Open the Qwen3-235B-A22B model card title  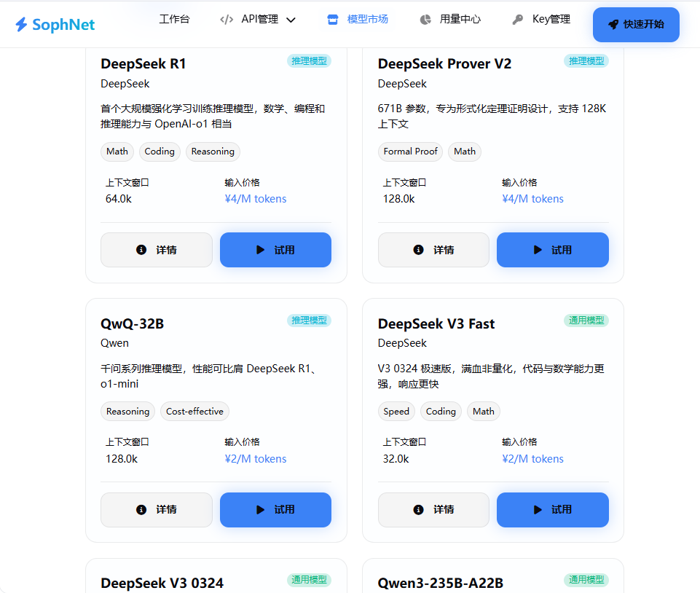(440, 583)
